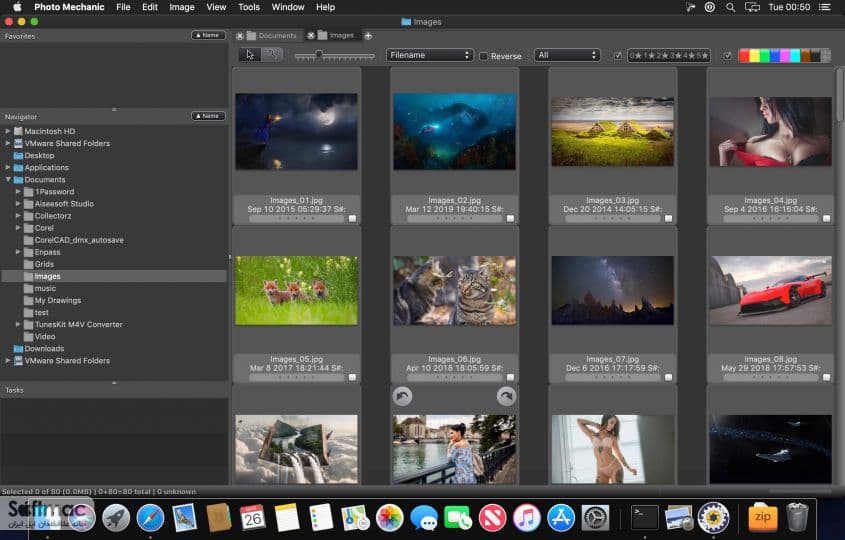Switch to the Documents tab
The image size is (845, 540).
[x=278, y=36]
